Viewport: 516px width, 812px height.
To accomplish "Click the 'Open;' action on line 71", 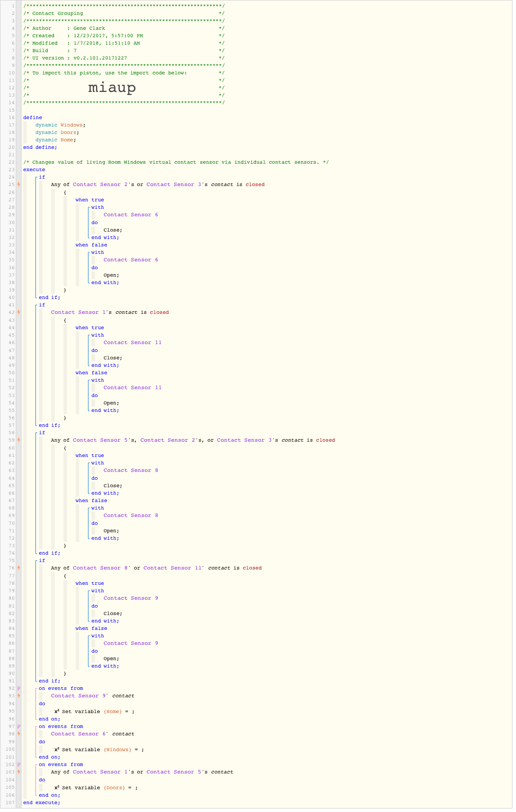I will [x=111, y=531].
